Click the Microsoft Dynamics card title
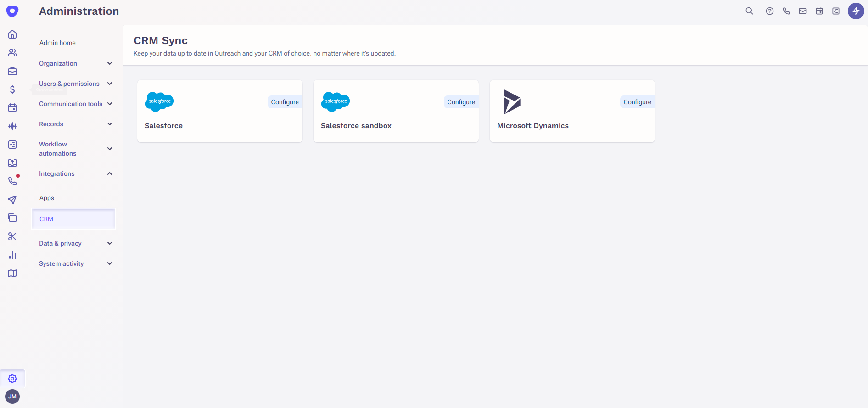 coord(533,126)
